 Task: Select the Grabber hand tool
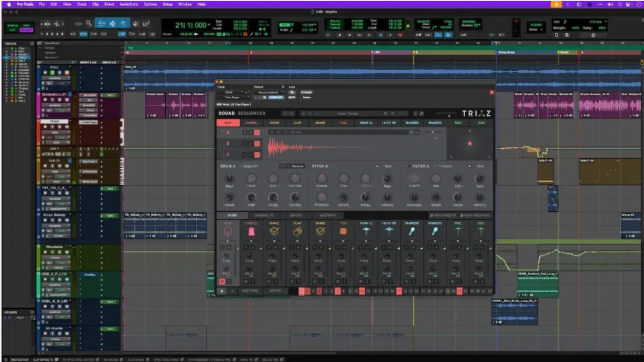click(123, 24)
